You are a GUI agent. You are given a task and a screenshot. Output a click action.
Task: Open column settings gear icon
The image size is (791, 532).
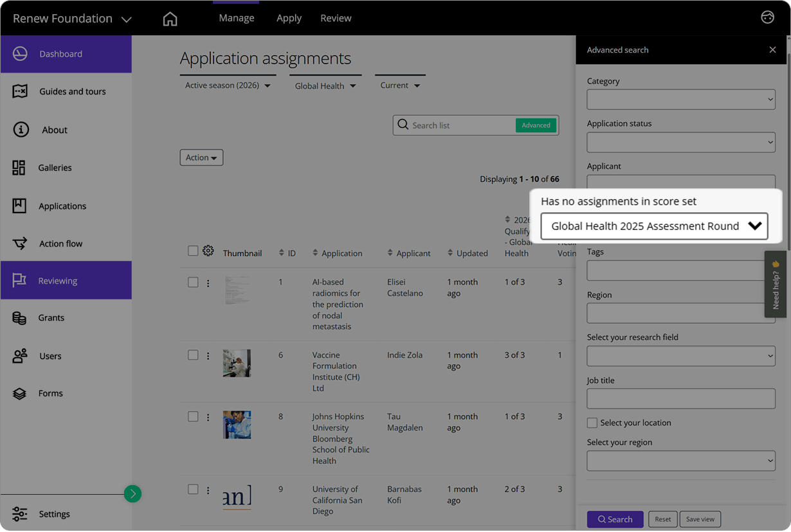click(208, 251)
